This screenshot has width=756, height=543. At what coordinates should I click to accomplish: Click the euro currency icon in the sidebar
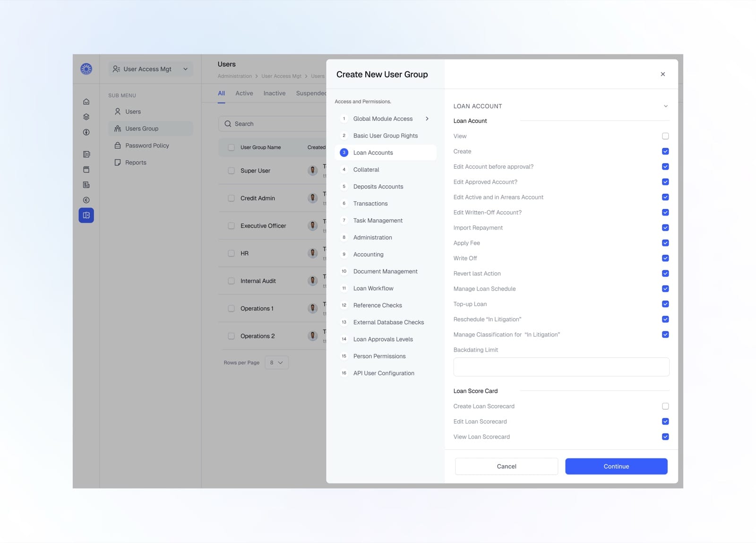pos(86,200)
